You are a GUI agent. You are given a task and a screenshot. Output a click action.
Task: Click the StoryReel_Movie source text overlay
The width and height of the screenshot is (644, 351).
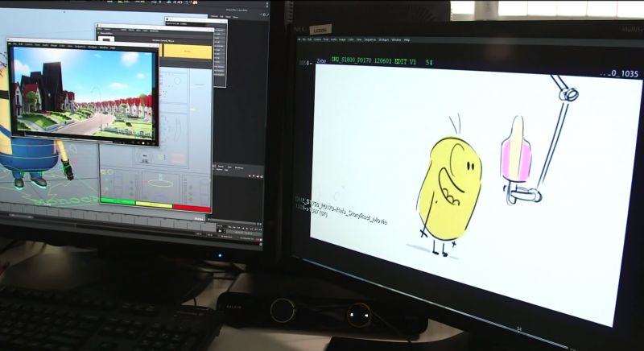pos(341,209)
